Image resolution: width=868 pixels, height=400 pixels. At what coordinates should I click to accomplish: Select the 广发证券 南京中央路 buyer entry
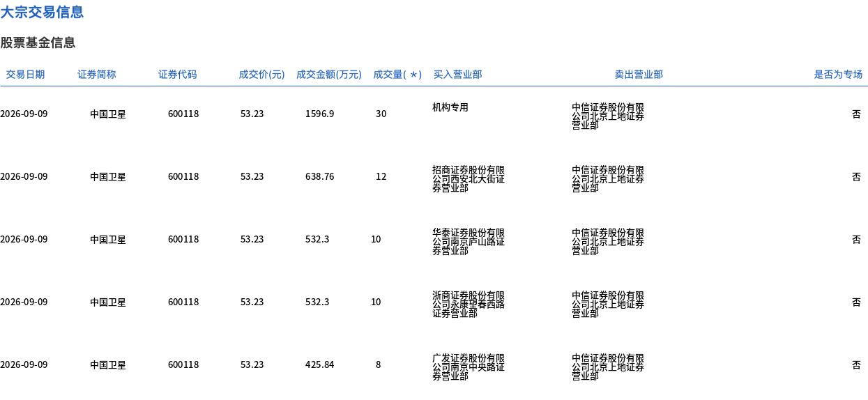(469, 367)
